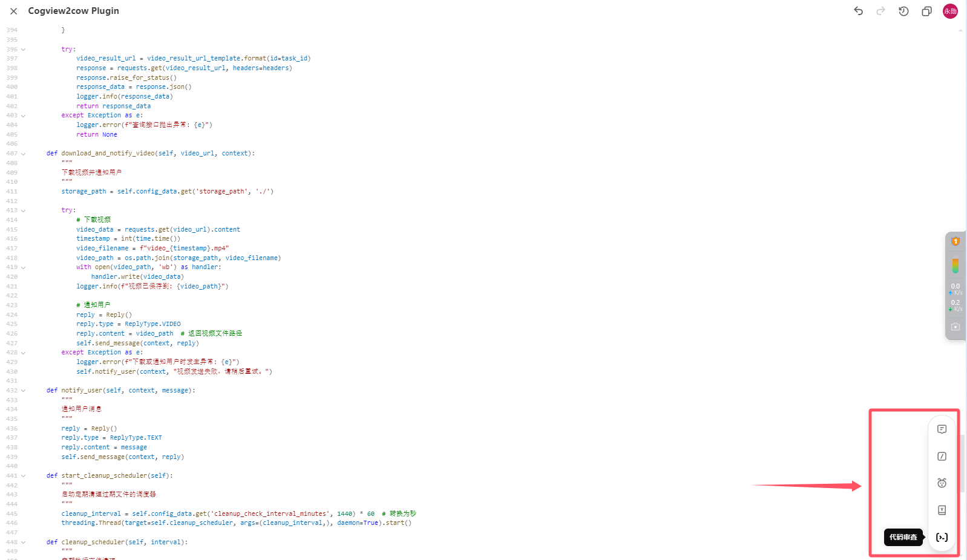Click the book documentation icon
Viewport: 967px width, 560px height.
pyautogui.click(x=942, y=510)
